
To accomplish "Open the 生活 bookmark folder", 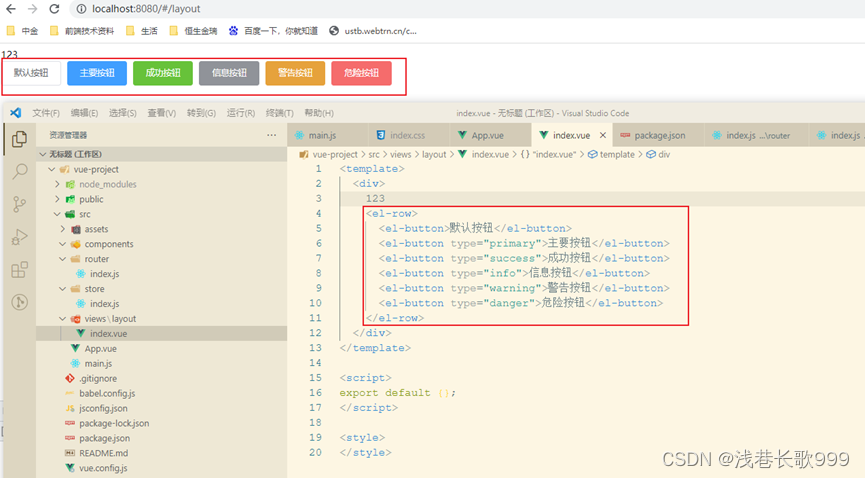I will (x=142, y=31).
